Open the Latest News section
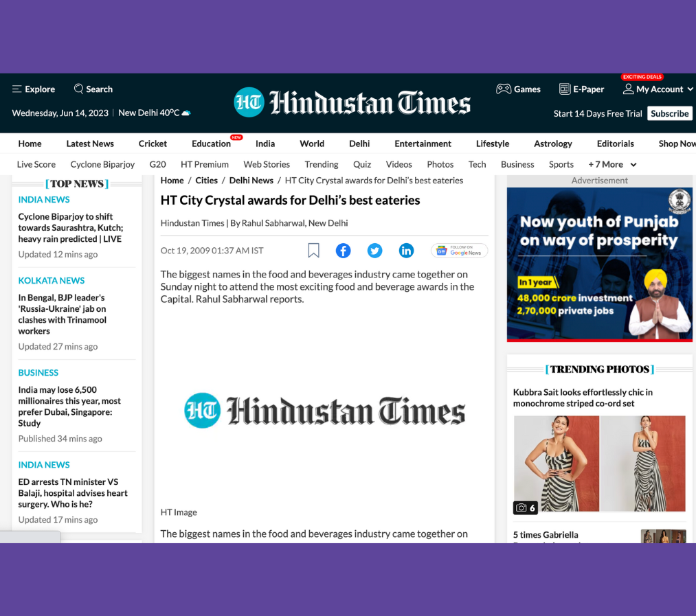696x616 pixels. point(90,144)
